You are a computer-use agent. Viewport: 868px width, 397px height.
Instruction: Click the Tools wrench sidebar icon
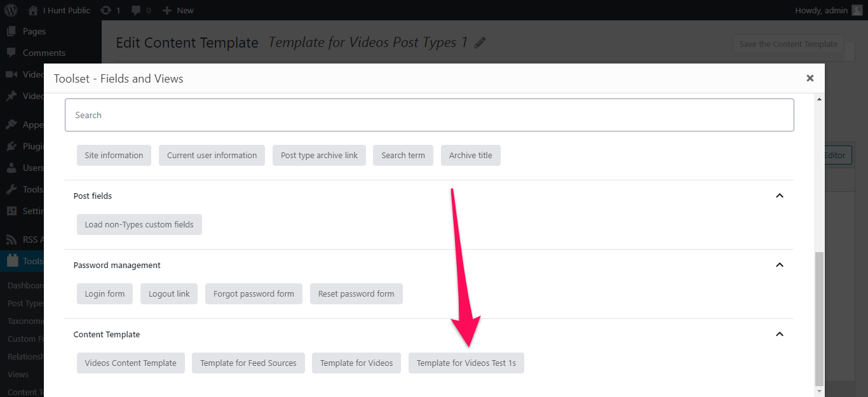click(11, 189)
